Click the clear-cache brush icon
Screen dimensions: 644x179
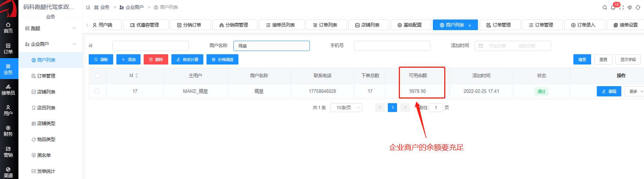(630, 7)
